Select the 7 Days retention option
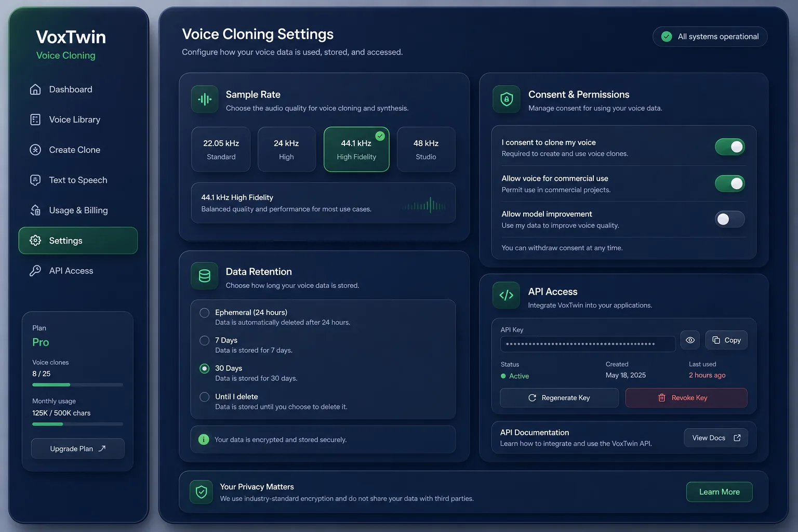Screen dimensions: 798x532 [x=205, y=341]
